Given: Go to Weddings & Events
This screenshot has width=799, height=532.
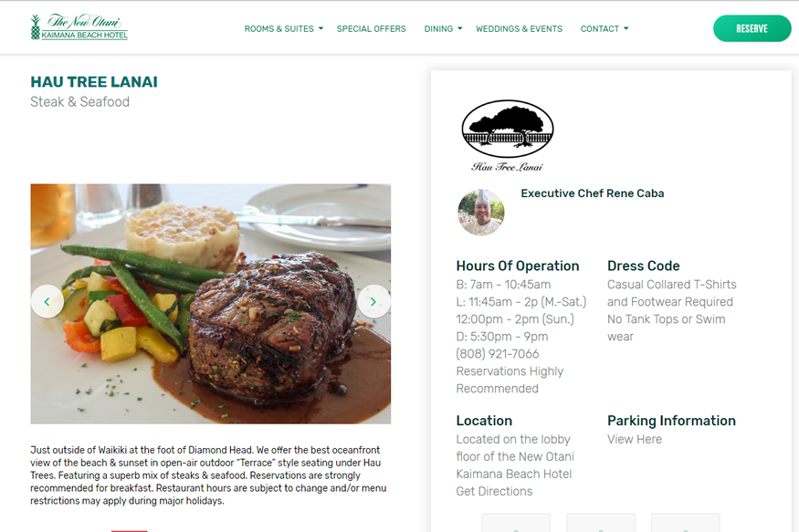Looking at the screenshot, I should pyautogui.click(x=519, y=28).
